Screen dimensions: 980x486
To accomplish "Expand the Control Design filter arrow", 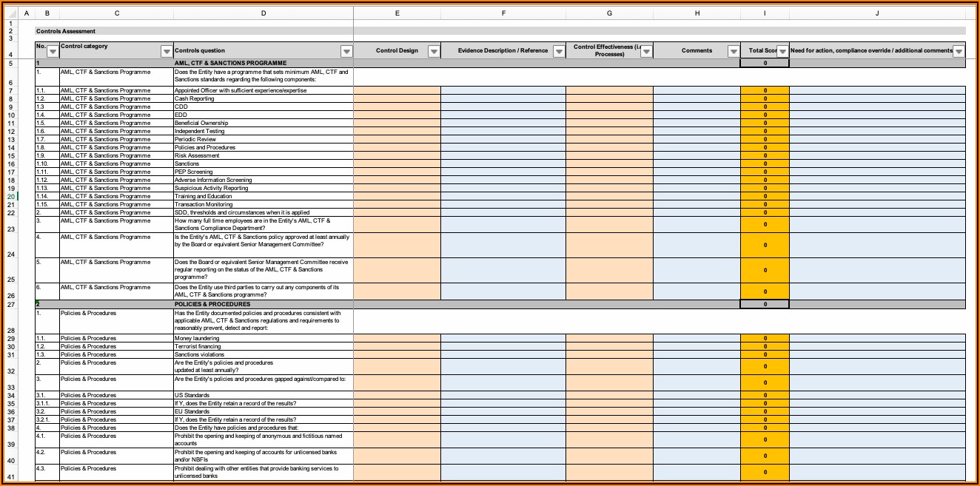I will (434, 52).
